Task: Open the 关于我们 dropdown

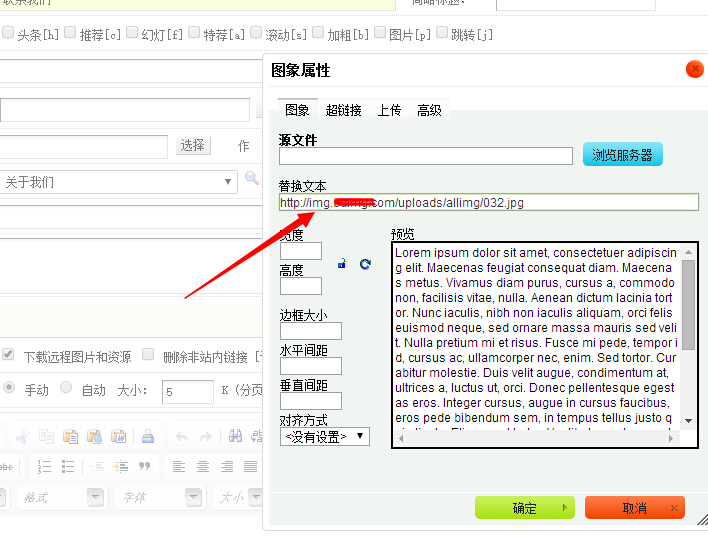Action: (118, 182)
